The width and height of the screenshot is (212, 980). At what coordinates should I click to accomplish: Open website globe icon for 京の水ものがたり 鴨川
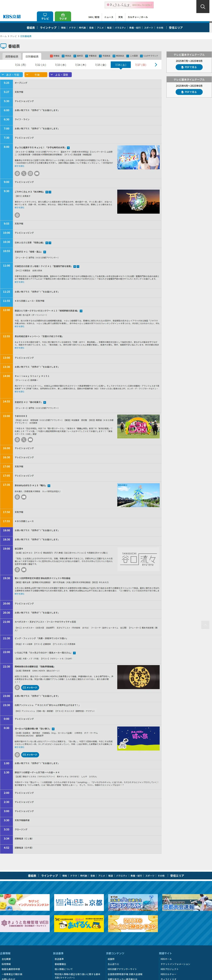click(17, 497)
